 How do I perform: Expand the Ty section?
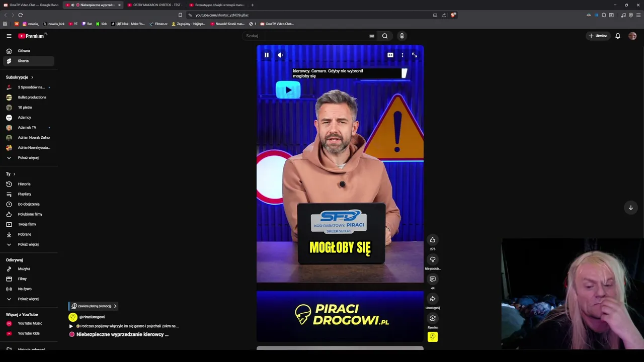point(11,174)
